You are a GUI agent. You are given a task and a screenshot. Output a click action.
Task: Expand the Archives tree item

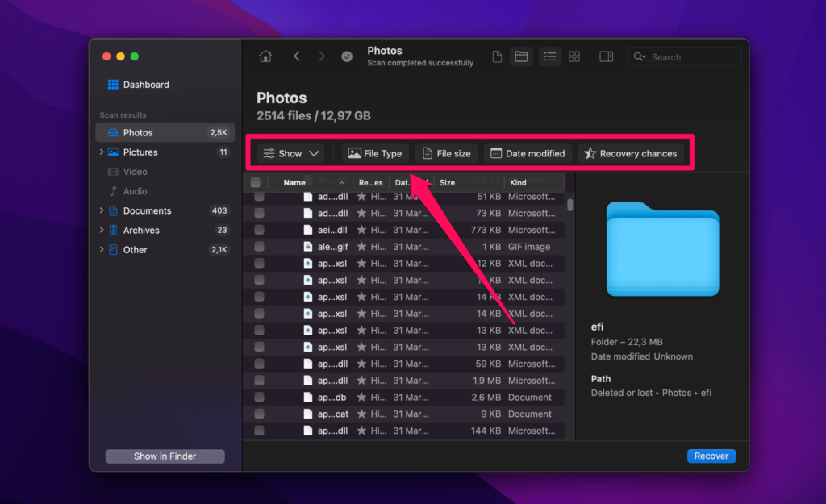coord(102,230)
